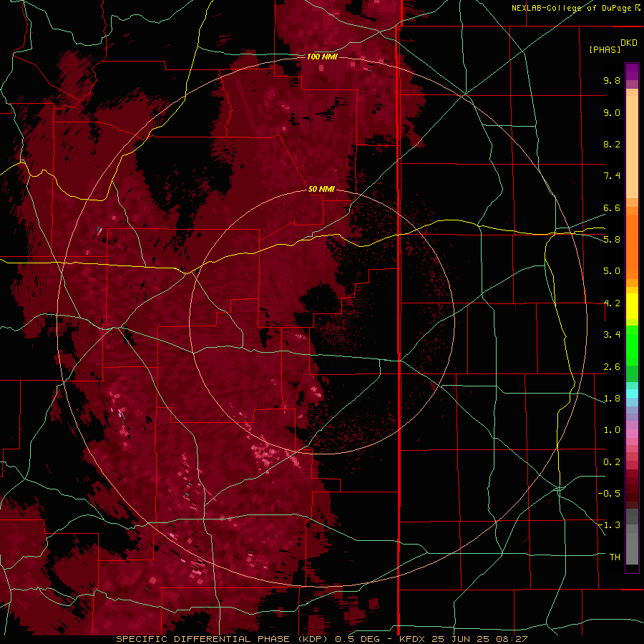The width and height of the screenshot is (644, 644).
Task: Click the 4.2 value on the scale
Action: point(612,303)
